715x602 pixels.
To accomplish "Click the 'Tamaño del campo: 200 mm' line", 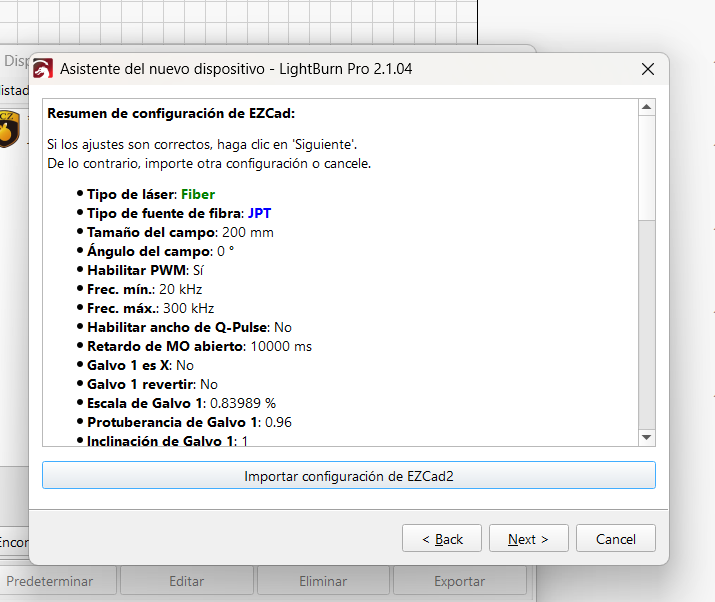I will [x=181, y=233].
